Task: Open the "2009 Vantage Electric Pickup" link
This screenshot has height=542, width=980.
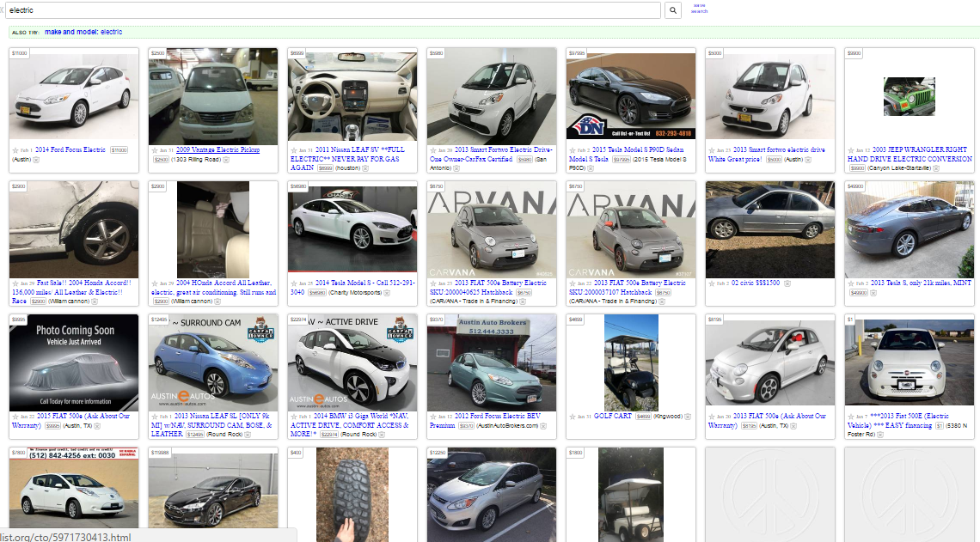Action: coord(217,149)
